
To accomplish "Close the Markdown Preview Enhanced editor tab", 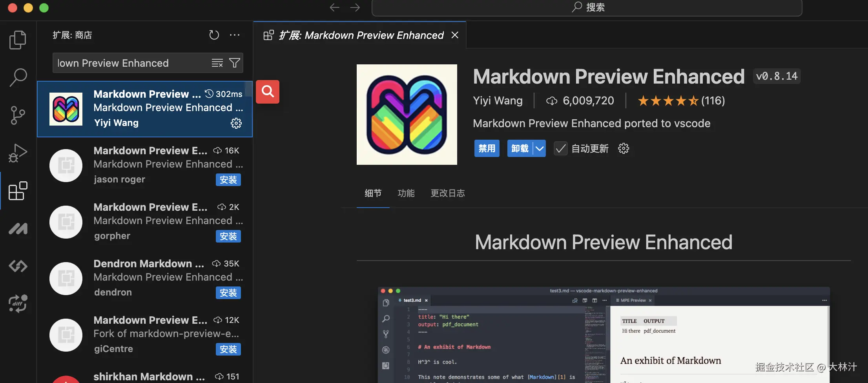I will (455, 35).
